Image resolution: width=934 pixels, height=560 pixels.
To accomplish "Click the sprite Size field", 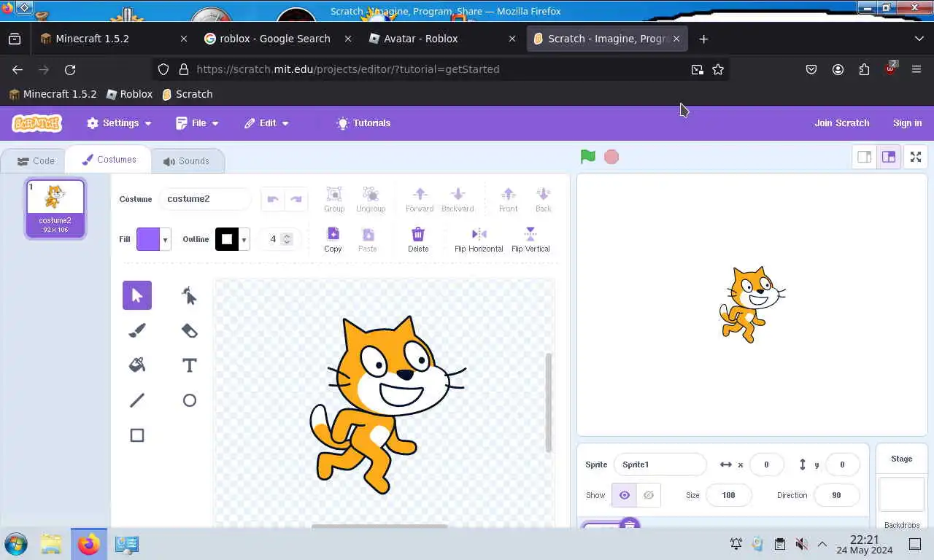I will click(728, 495).
